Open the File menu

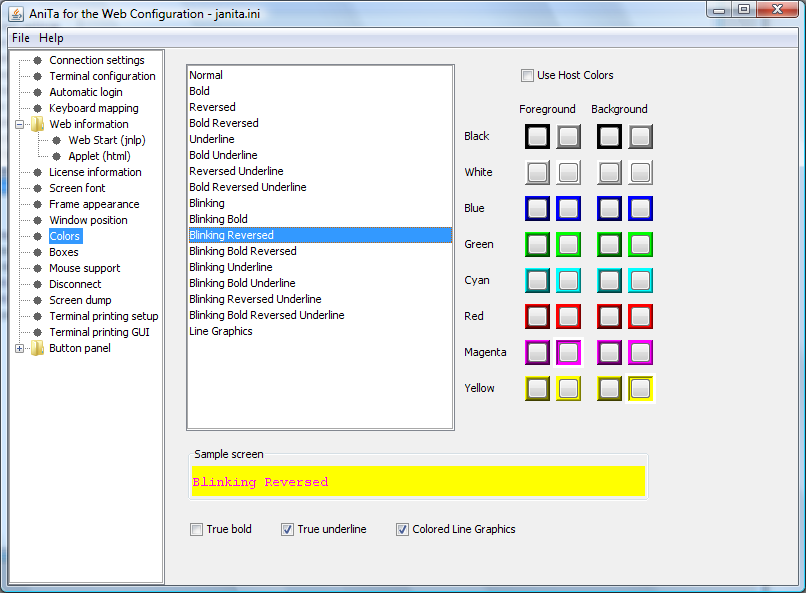[x=21, y=38]
